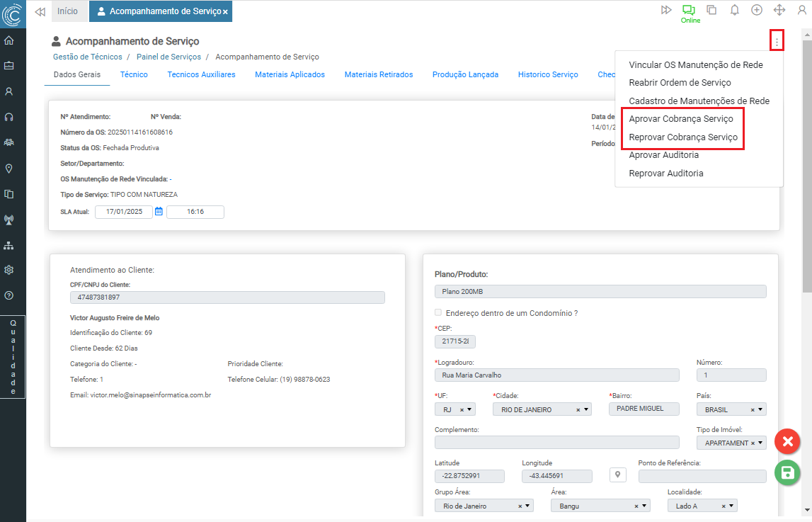Open the SLA date calendar picker icon
Screen dimensions: 812x522
[159, 211]
